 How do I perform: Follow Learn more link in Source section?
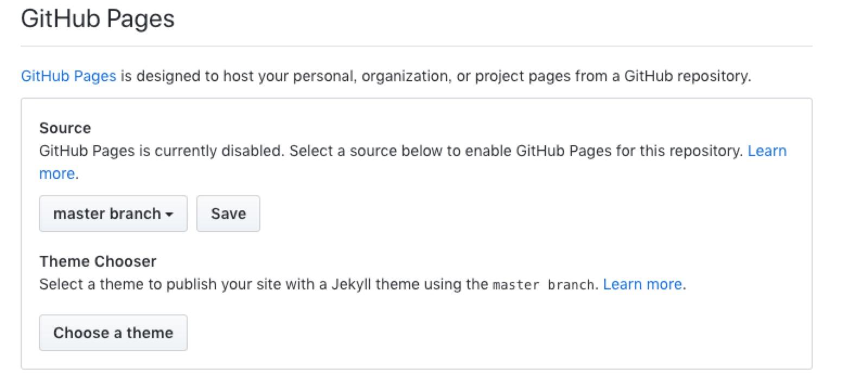pyautogui.click(x=767, y=151)
